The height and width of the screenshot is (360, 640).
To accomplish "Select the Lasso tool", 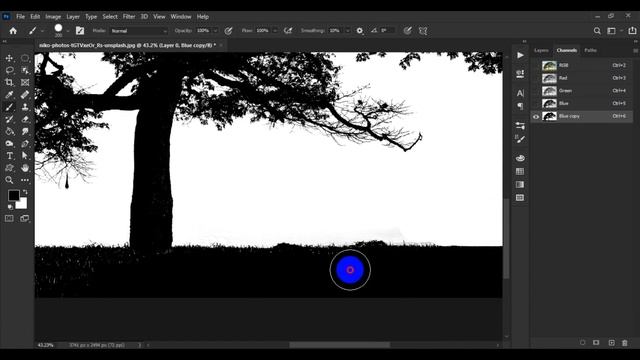I will (9, 70).
